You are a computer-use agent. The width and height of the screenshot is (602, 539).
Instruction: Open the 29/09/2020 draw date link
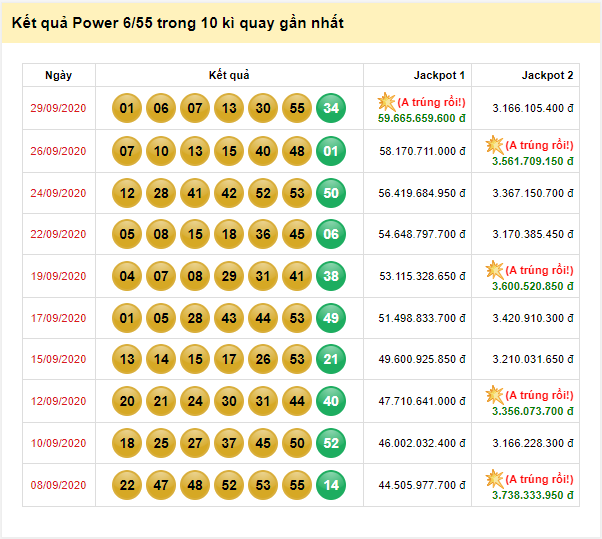59,109
